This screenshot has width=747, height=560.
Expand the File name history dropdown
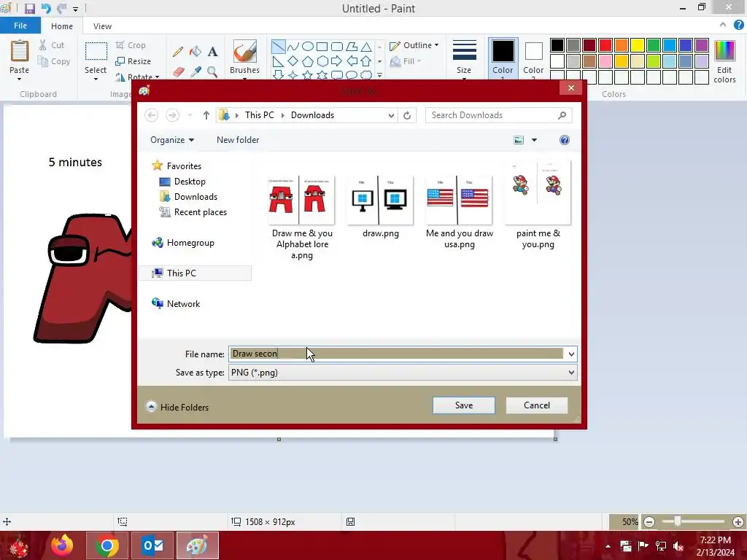570,354
